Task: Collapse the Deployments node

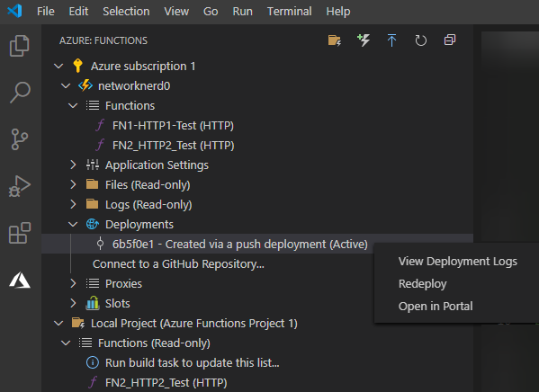Action: pos(73,225)
